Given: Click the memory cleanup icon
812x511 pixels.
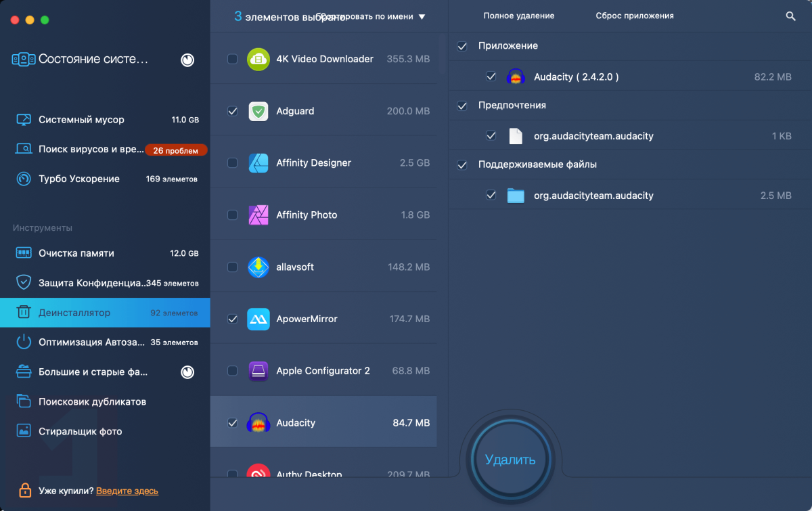Looking at the screenshot, I should (24, 253).
